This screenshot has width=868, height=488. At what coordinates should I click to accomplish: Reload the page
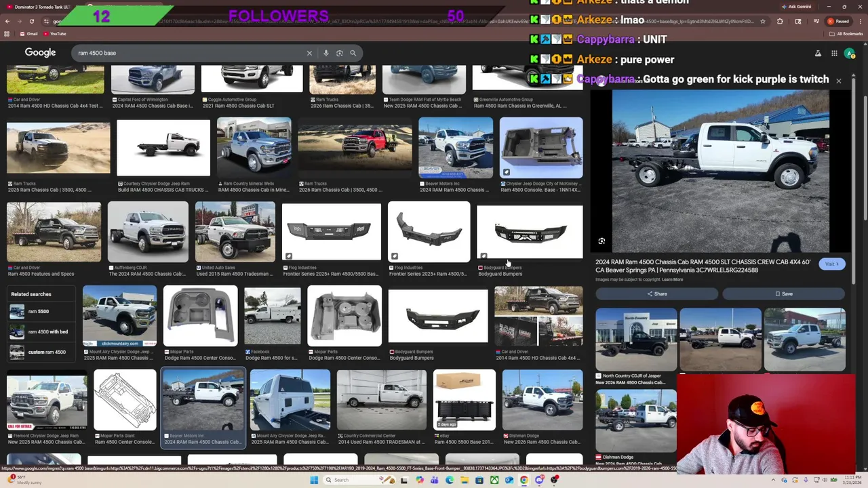coord(31,21)
